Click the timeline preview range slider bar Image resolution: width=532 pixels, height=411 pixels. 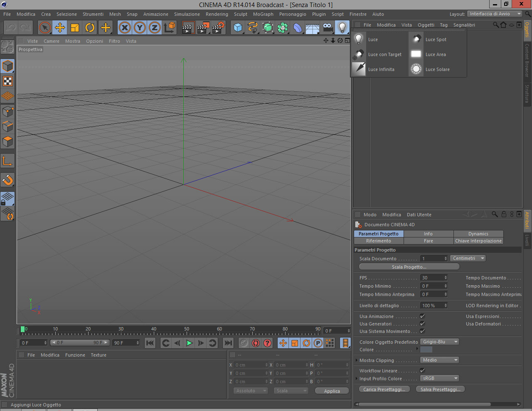(80, 342)
